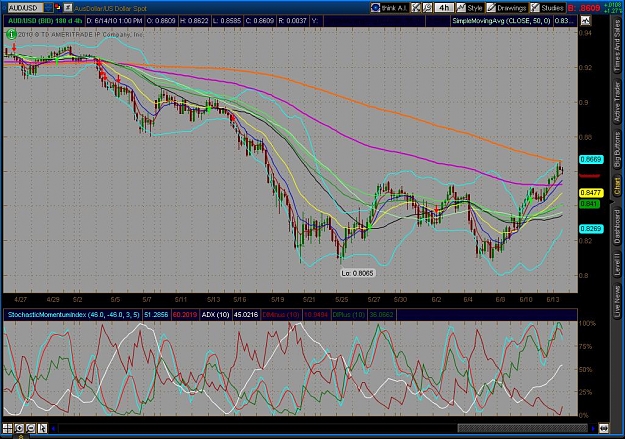The height and width of the screenshot is (439, 625).
Task: Click the Lo: 0.8065 low price bubble
Action: (357, 273)
